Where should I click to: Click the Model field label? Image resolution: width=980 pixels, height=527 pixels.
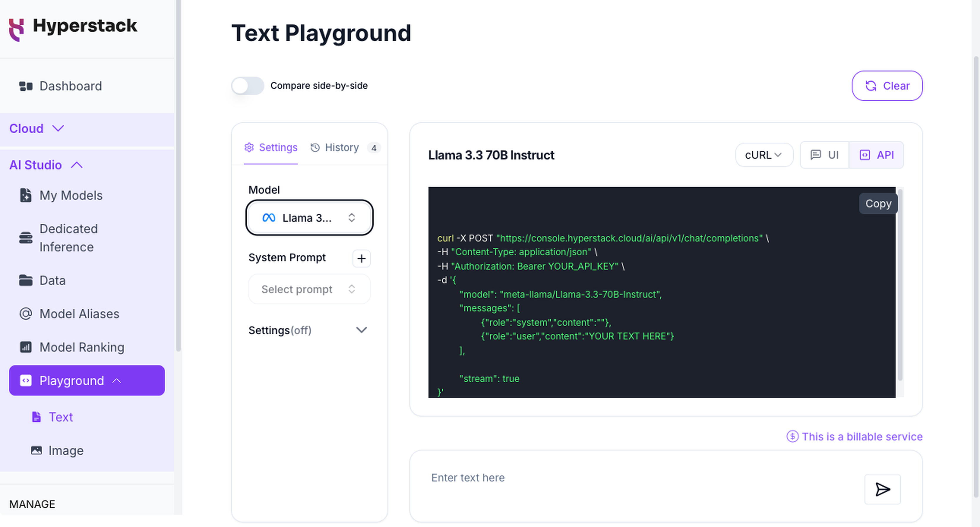tap(264, 190)
